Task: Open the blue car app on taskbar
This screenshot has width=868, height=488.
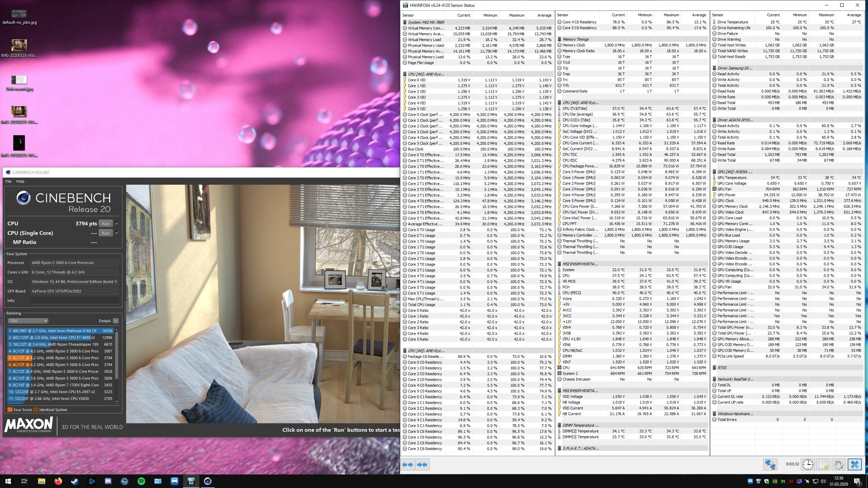Action: click(x=174, y=481)
